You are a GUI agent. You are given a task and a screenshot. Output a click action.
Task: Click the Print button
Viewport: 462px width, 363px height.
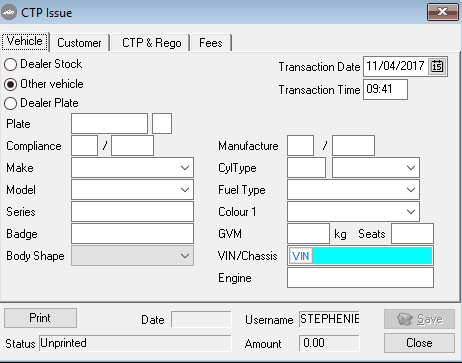[40, 318]
